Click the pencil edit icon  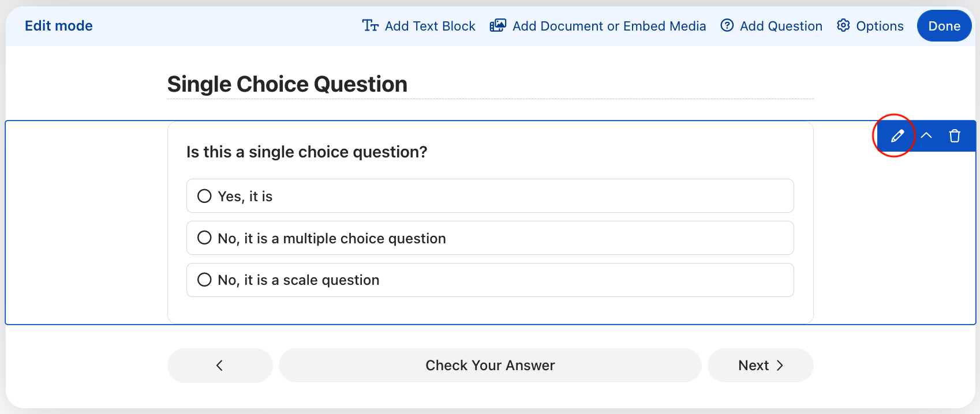click(x=897, y=136)
